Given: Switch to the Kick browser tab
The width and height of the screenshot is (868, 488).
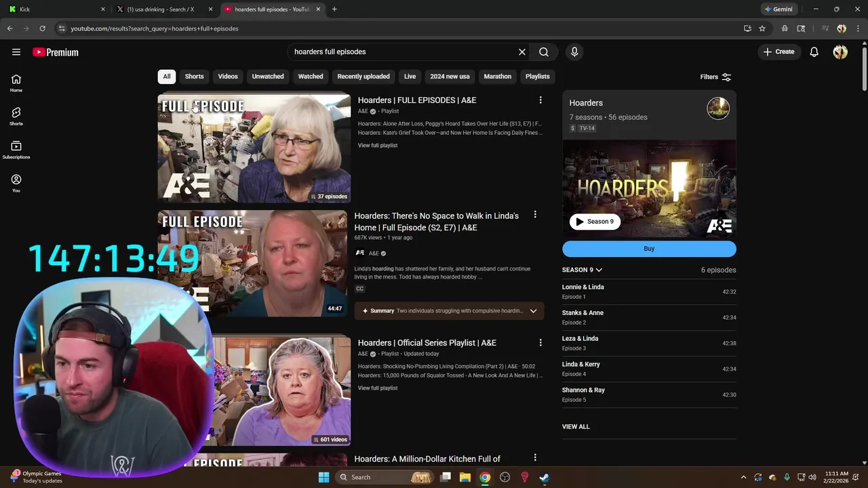Looking at the screenshot, I should pos(56,9).
